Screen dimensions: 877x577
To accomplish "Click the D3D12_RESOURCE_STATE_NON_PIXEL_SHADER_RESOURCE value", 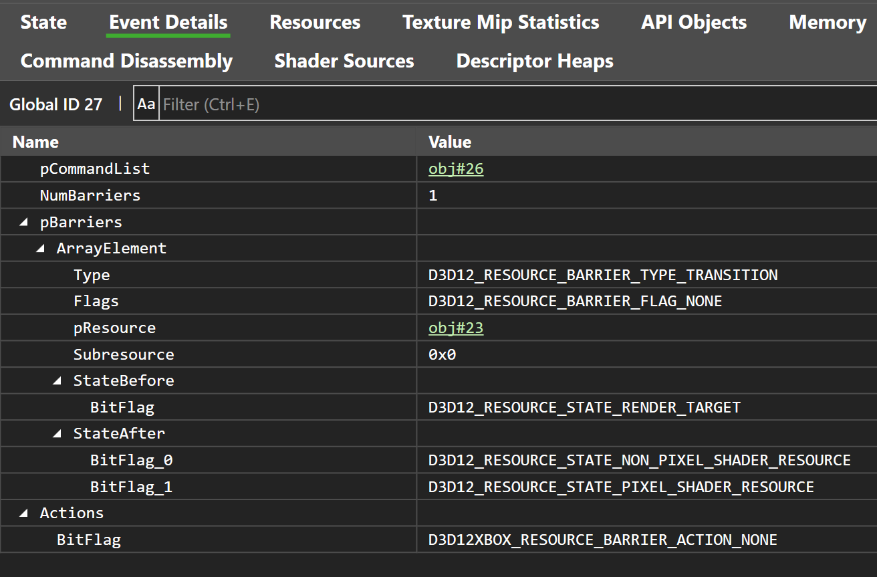I will [639, 460].
